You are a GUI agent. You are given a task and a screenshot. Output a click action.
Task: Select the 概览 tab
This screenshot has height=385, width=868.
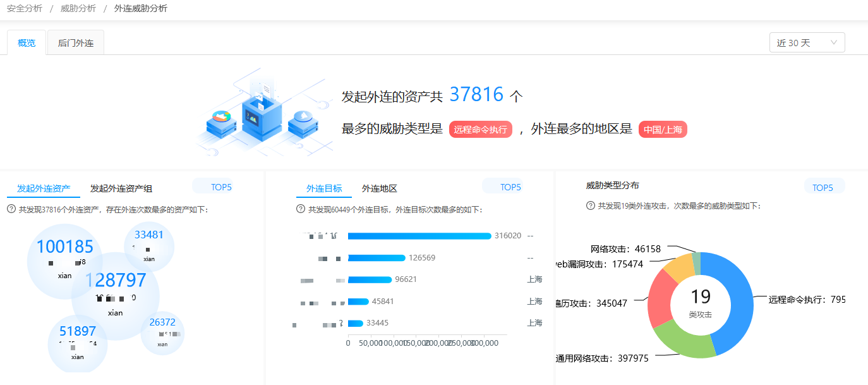pos(27,43)
